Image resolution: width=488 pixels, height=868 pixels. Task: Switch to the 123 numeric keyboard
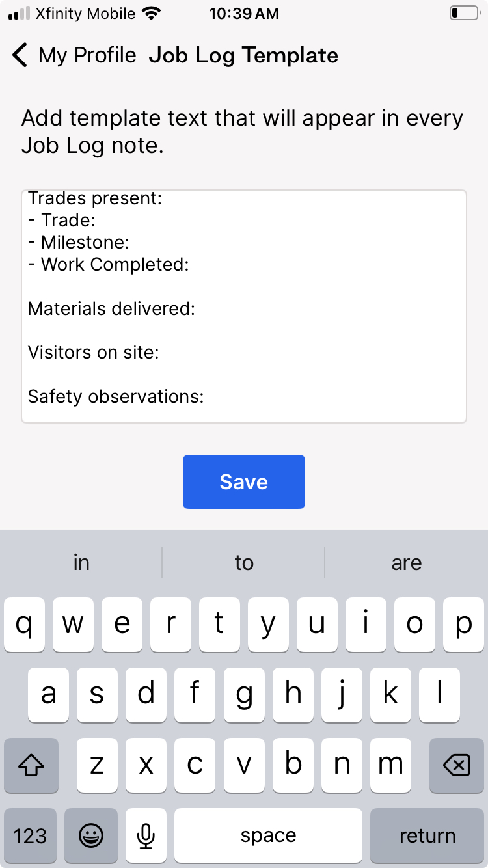pyautogui.click(x=30, y=835)
